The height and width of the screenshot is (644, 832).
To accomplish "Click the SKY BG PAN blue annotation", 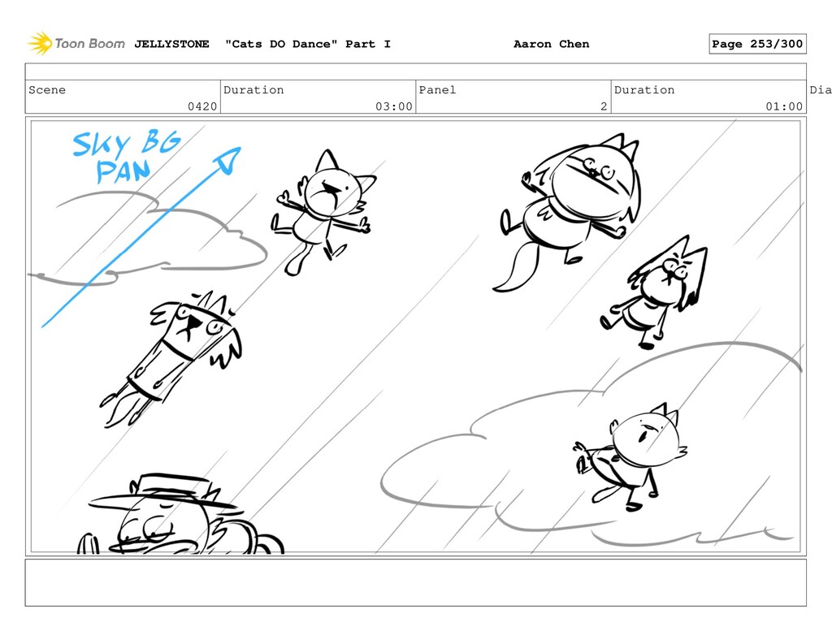I will point(126,157).
